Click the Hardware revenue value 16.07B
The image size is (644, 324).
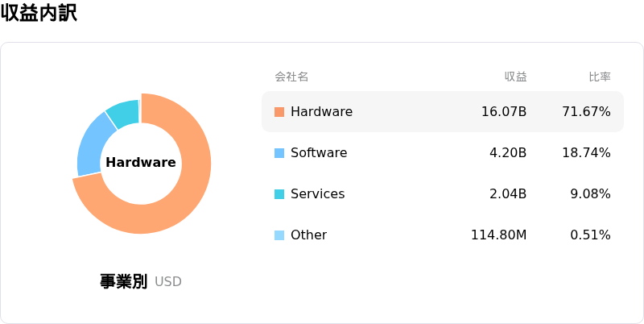pyautogui.click(x=504, y=112)
